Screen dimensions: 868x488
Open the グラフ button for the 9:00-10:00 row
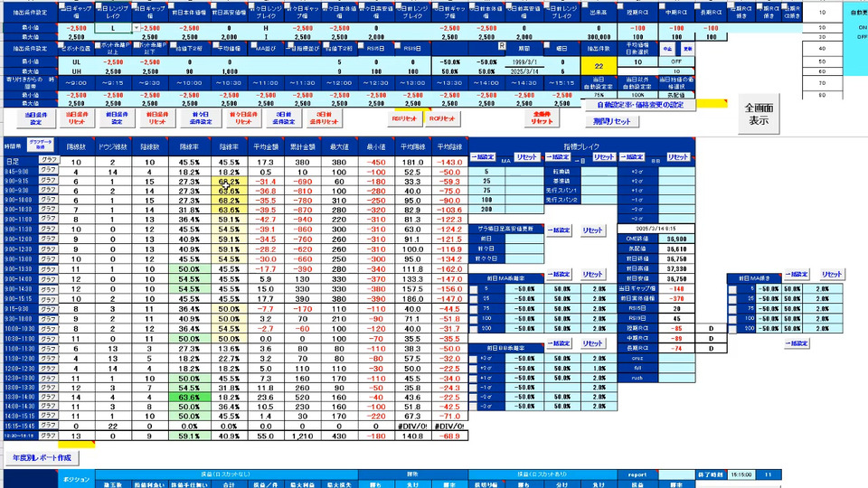pyautogui.click(x=48, y=200)
